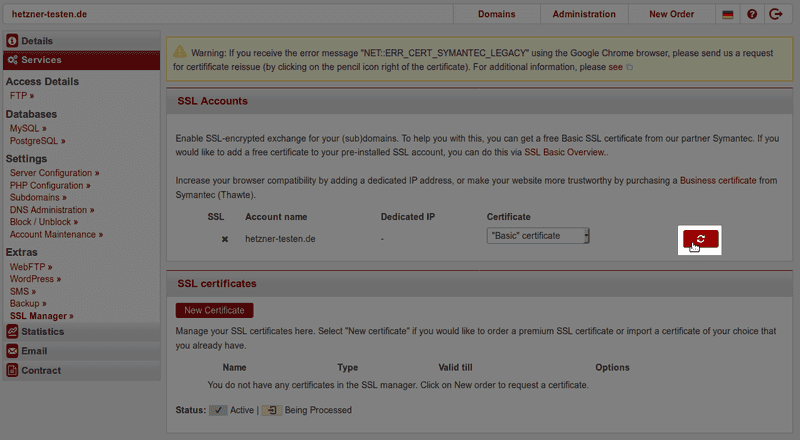Open the Backup extras link
This screenshot has width=800, height=440.
click(28, 304)
